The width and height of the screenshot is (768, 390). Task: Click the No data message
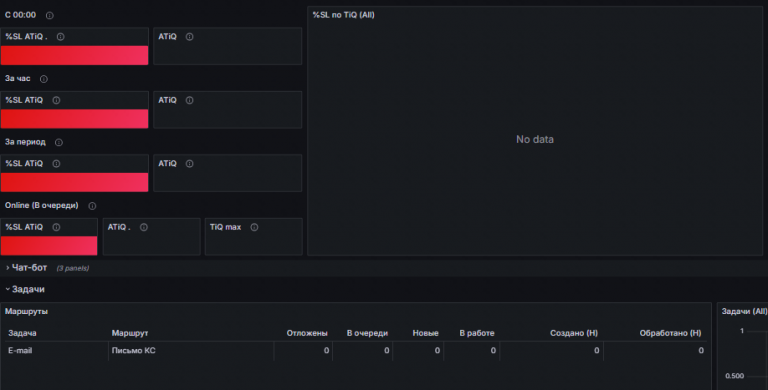pos(535,140)
